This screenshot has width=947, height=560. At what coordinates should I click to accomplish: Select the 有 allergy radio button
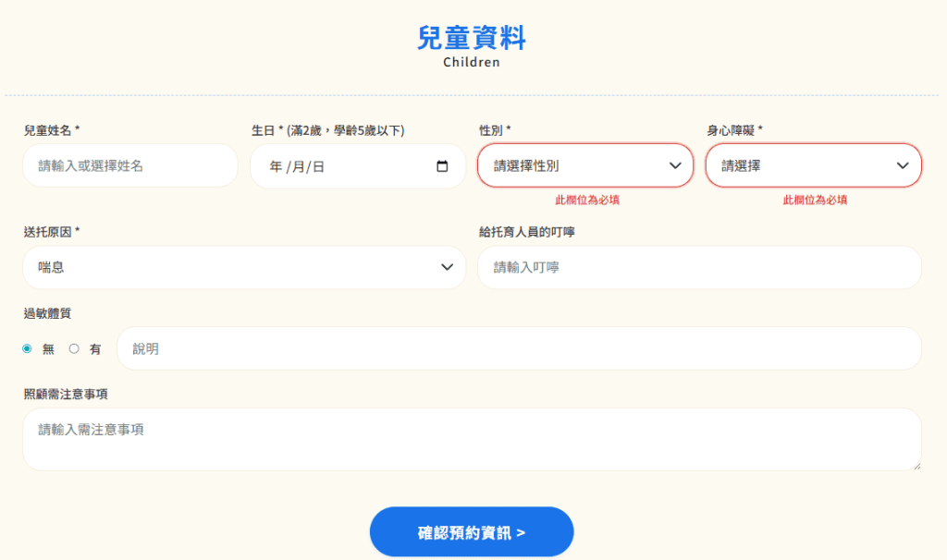(75, 348)
